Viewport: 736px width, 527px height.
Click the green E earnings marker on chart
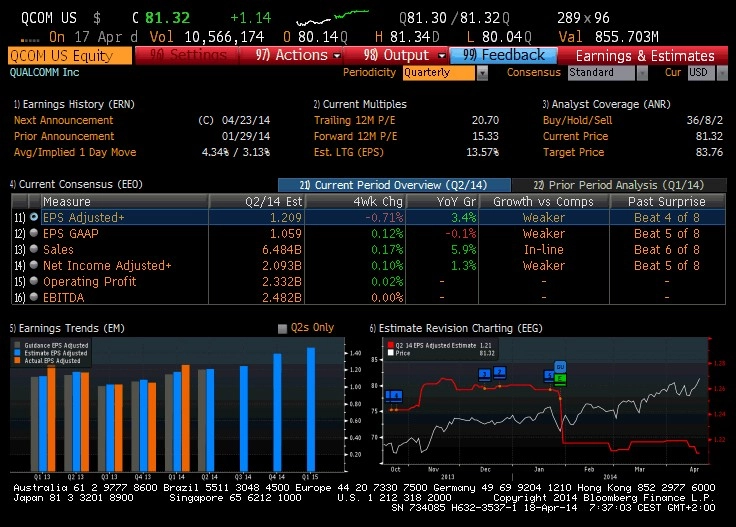560,378
